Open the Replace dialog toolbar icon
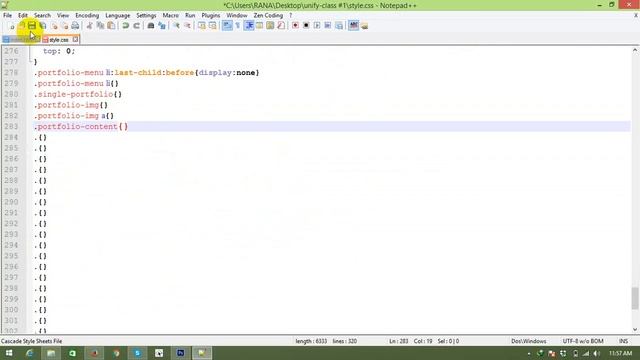 [x=162, y=26]
